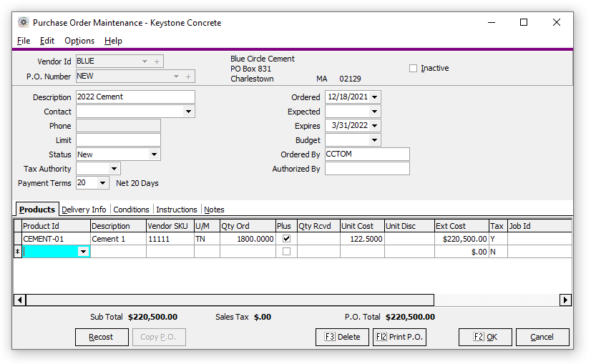
Task: Expand the Ordered date picker
Action: (x=375, y=97)
